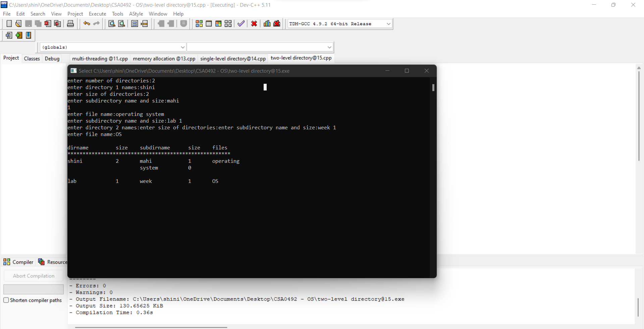Print the current source file
Image resolution: width=644 pixels, height=329 pixels.
[70, 23]
